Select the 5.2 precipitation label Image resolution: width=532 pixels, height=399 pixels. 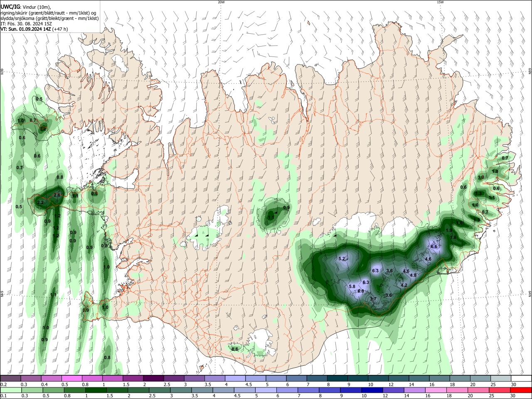coord(342,259)
